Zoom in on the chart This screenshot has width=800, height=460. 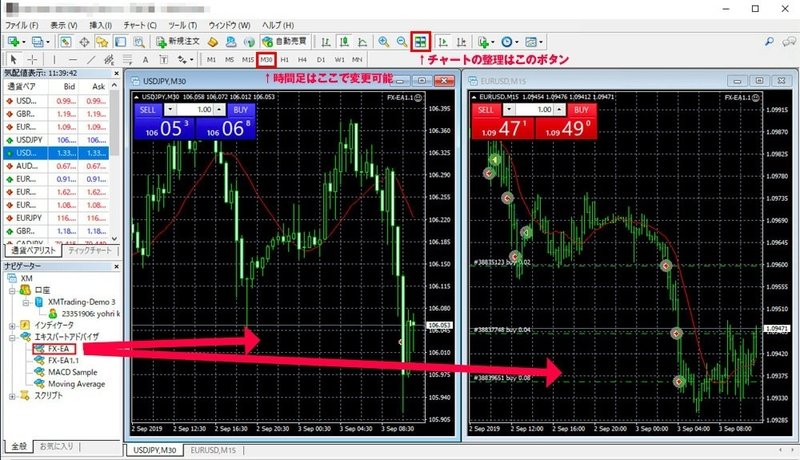pyautogui.click(x=384, y=42)
